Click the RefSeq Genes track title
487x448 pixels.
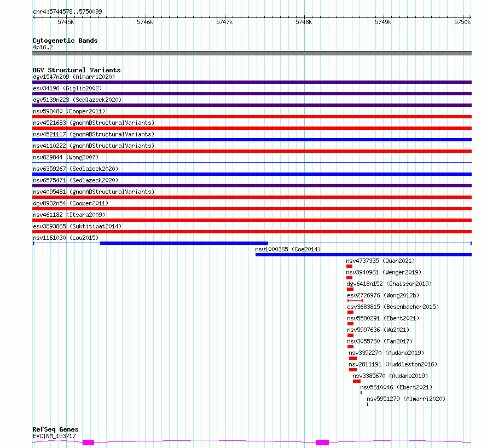coord(55,429)
